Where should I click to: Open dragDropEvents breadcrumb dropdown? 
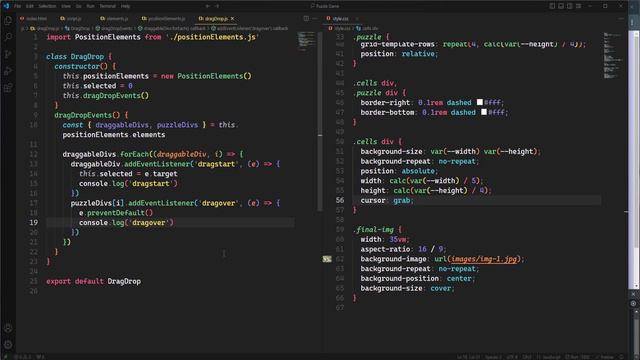point(114,29)
